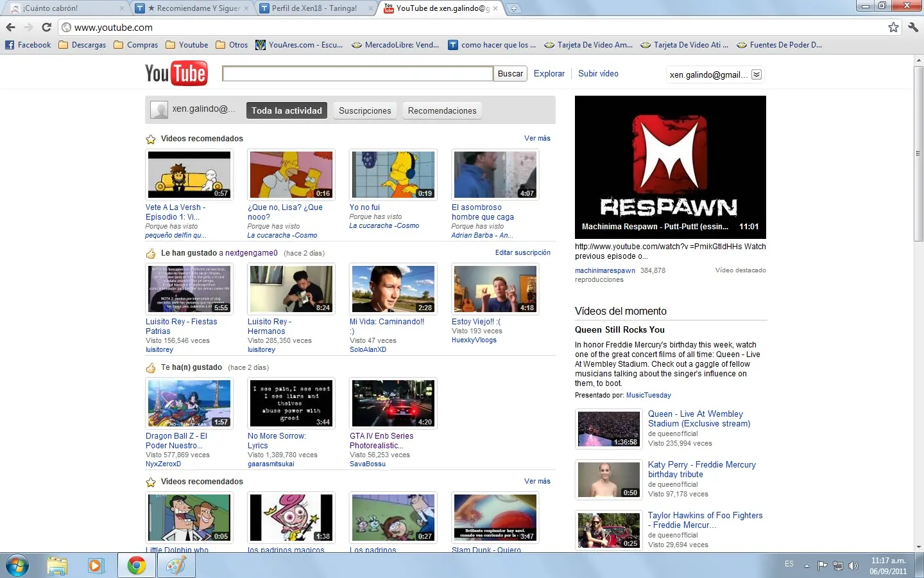Click the user avatar next to xen.galindo@

(158, 110)
